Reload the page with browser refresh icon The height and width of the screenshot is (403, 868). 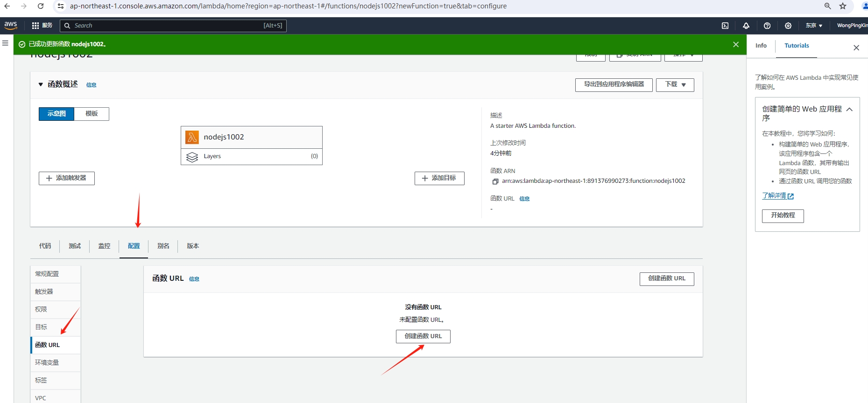click(x=41, y=6)
